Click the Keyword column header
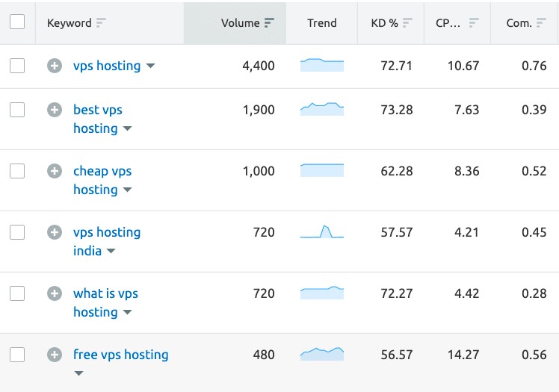Screen dimensions: 559x392 (x=70, y=23)
